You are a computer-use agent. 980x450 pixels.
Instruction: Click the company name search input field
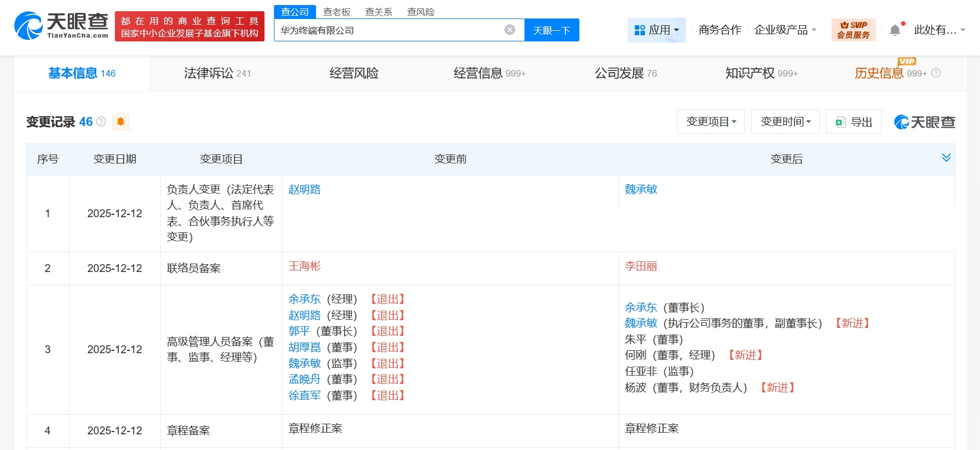(387, 30)
